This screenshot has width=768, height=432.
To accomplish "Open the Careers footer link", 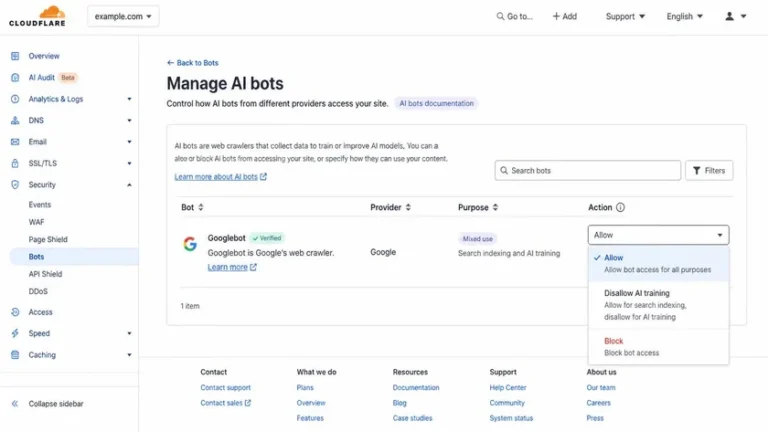I will click(599, 403).
